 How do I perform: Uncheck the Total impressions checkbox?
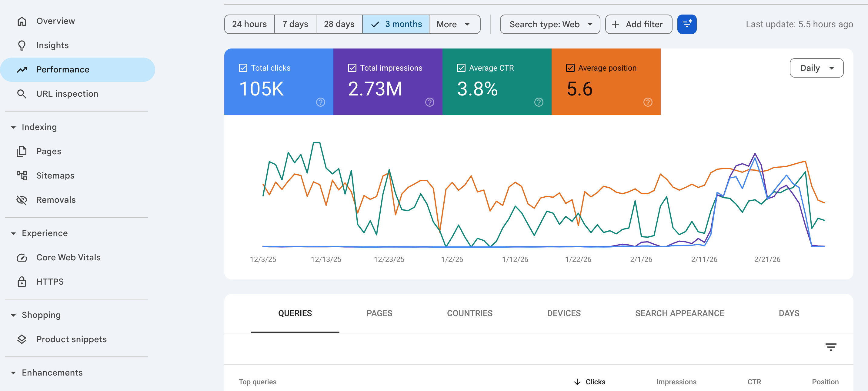(352, 68)
